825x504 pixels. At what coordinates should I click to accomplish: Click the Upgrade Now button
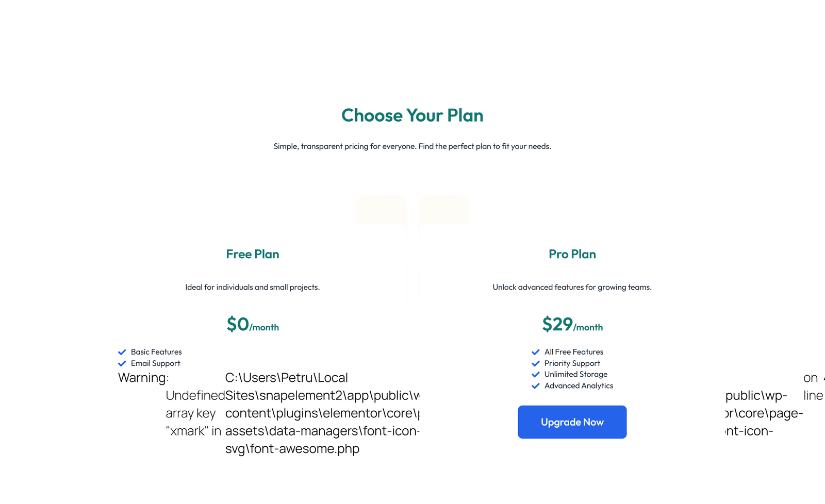(x=572, y=422)
